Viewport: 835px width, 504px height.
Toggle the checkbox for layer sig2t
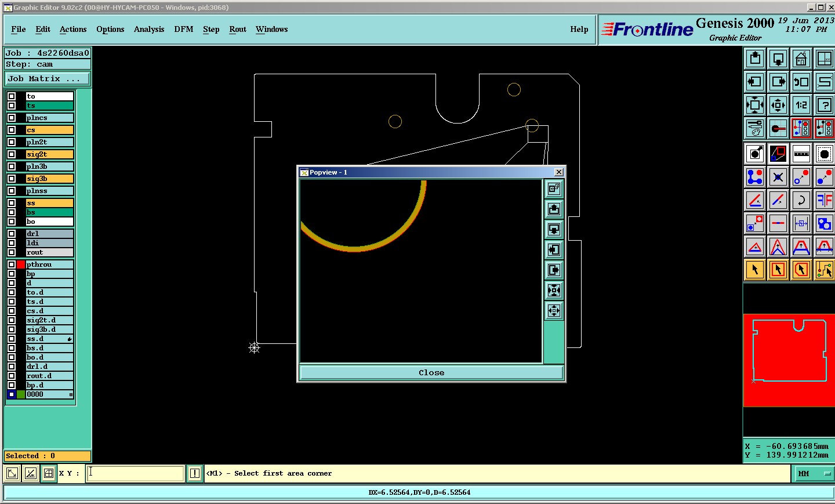point(12,154)
